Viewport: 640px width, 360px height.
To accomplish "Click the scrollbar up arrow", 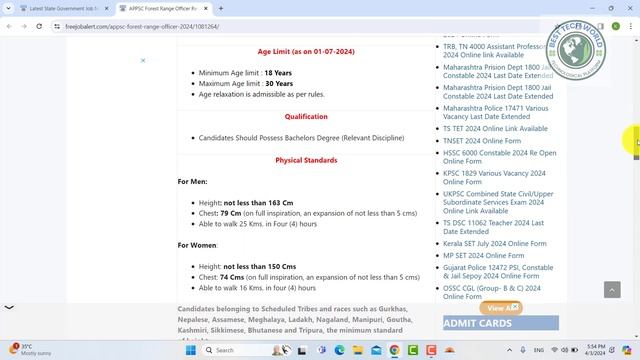I will tap(636, 40).
